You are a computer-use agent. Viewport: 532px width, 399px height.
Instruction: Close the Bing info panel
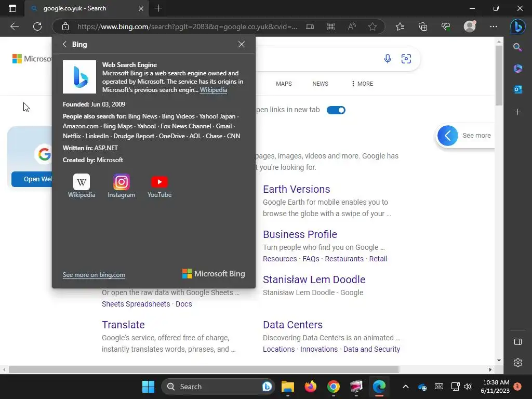[x=241, y=44]
